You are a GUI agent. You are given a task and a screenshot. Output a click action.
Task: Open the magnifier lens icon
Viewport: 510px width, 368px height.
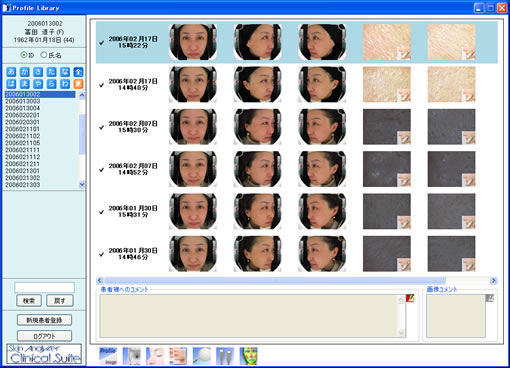(x=202, y=356)
